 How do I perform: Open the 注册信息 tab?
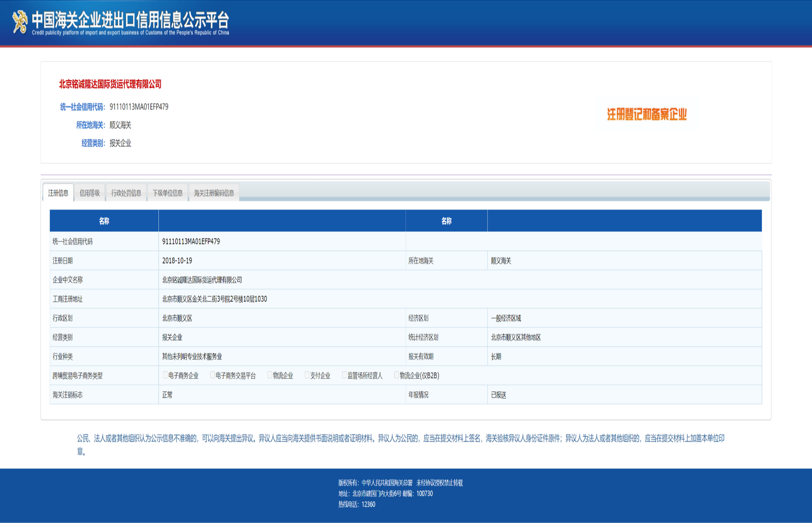[x=58, y=193]
